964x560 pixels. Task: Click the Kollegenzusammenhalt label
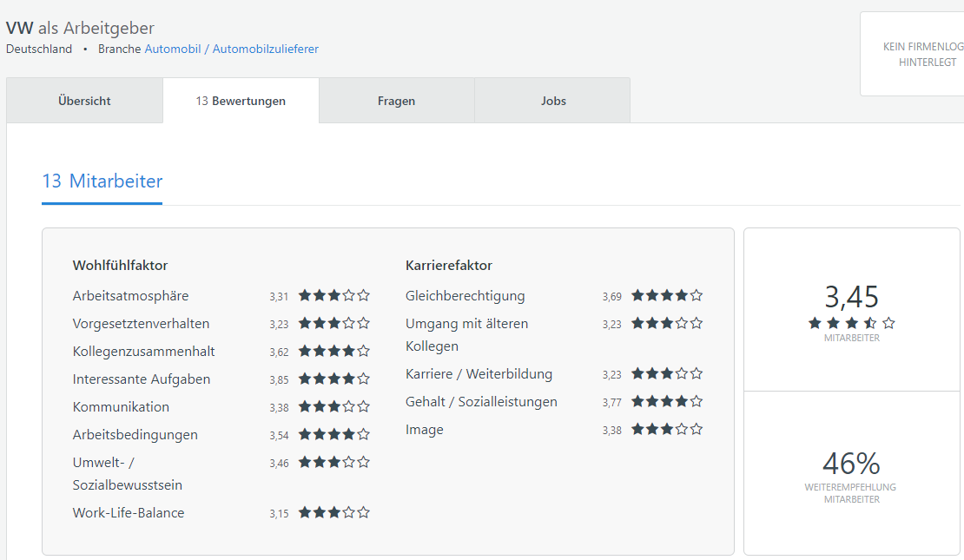pos(144,352)
